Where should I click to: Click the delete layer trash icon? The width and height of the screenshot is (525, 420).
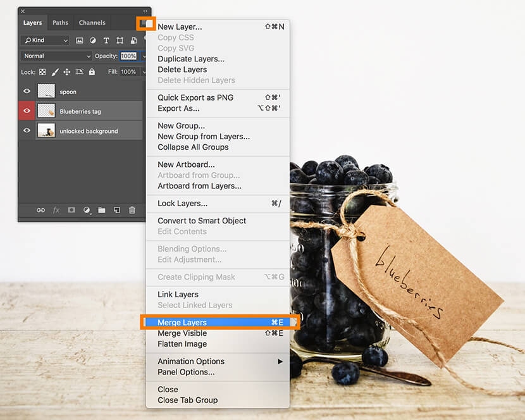click(x=132, y=210)
